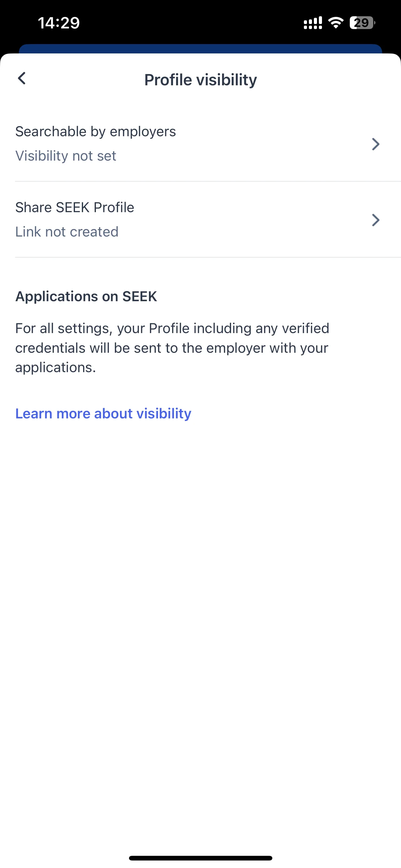The width and height of the screenshot is (401, 868).
Task: Tap the chevron beside Share SEEK Profile
Action: tap(375, 220)
